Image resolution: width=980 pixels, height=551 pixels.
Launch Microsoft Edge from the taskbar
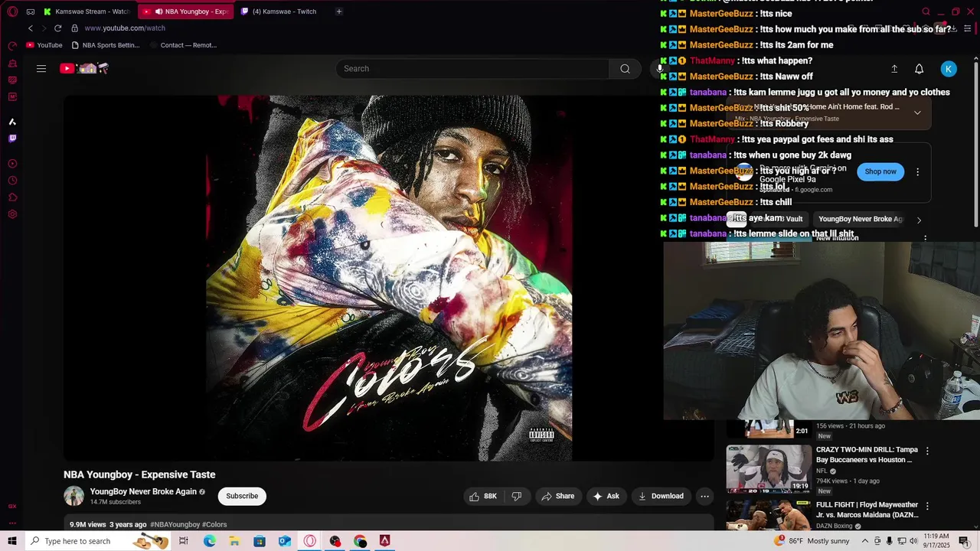pyautogui.click(x=209, y=541)
